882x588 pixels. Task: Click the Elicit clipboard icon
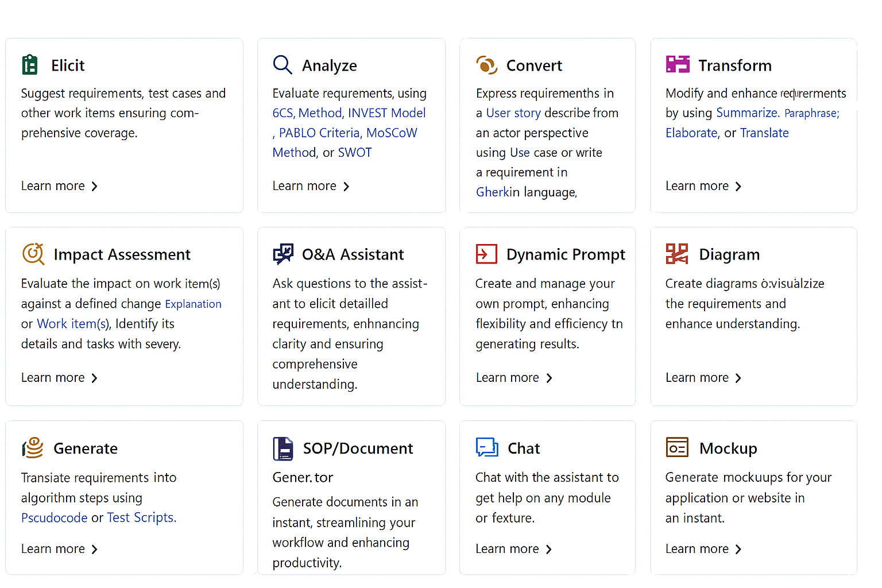(x=30, y=65)
